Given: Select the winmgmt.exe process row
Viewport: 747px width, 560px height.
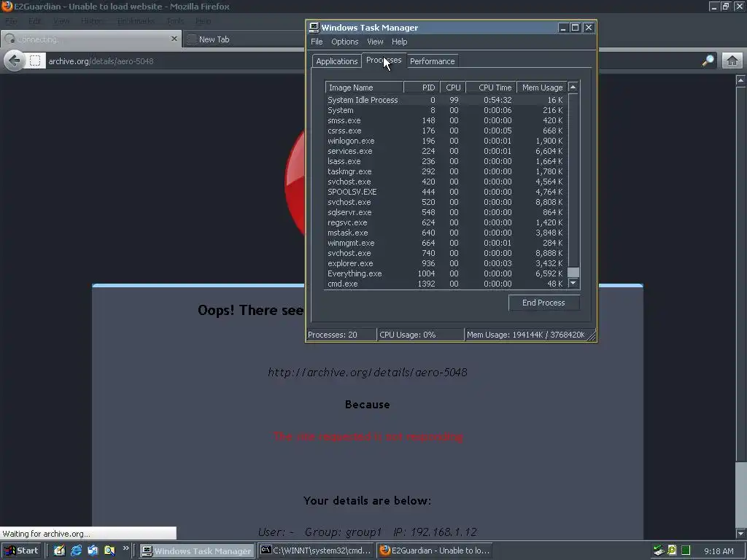Looking at the screenshot, I should point(446,243).
